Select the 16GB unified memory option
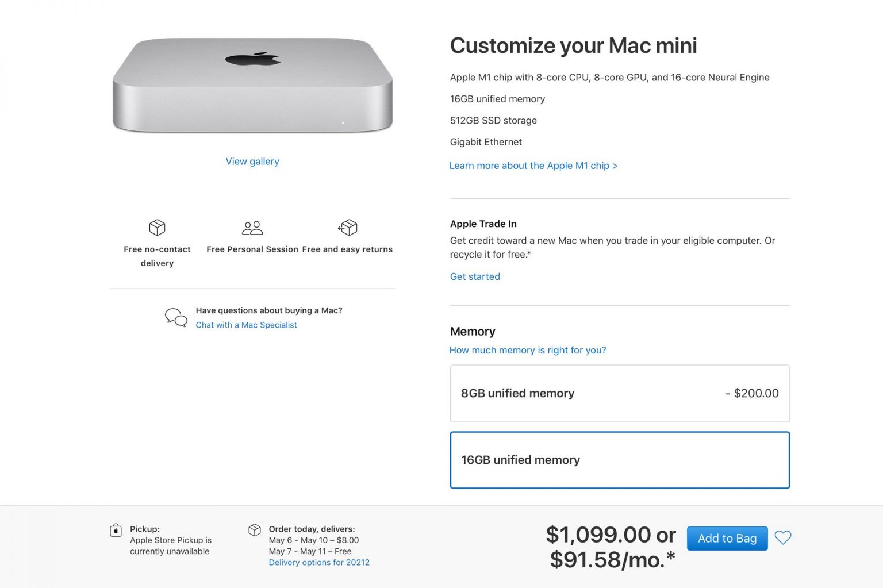The width and height of the screenshot is (883, 588). pos(620,460)
